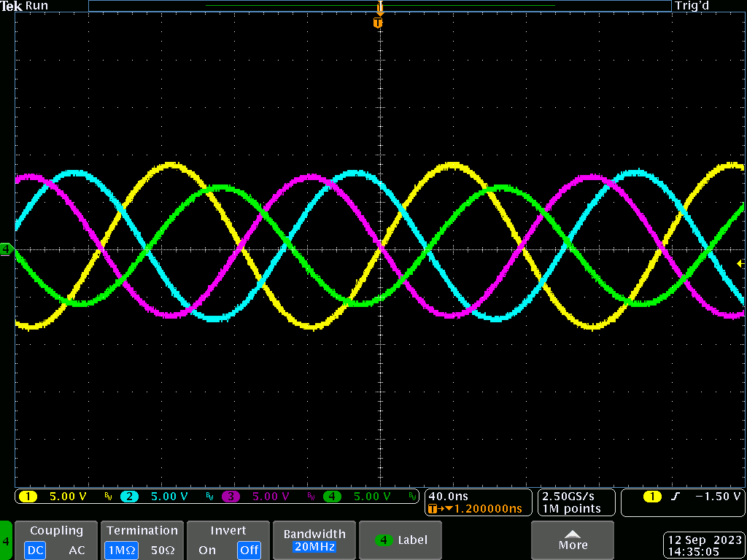The image size is (747, 560).
Task: Switch coupling to AC
Action: coord(77,550)
